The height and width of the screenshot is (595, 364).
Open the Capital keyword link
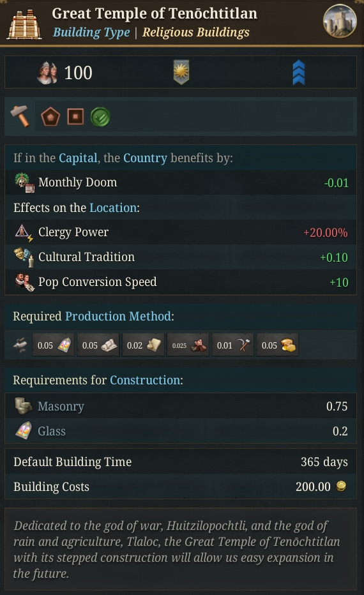[78, 158]
